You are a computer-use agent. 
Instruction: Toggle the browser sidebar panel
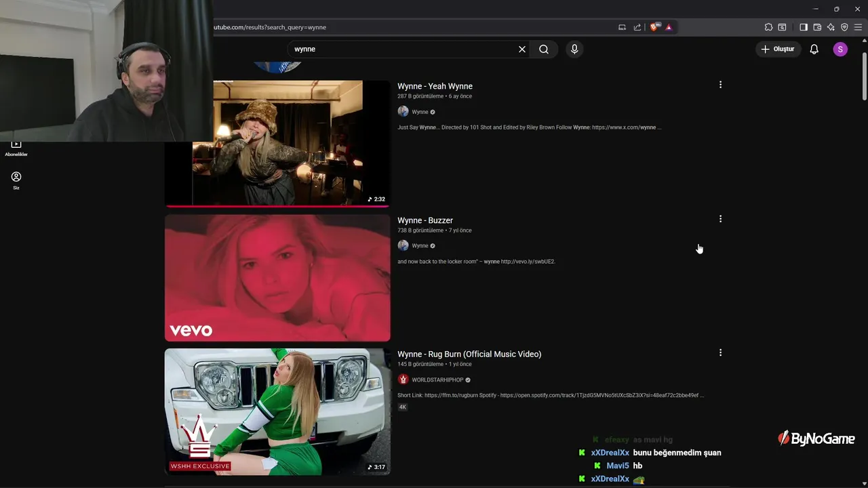click(x=804, y=27)
